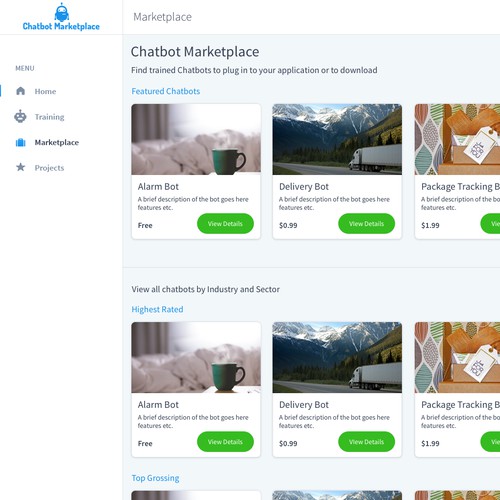Click Highest Rated Delivery Bot truck thumbnail
The width and height of the screenshot is (500, 500).
[x=337, y=357]
